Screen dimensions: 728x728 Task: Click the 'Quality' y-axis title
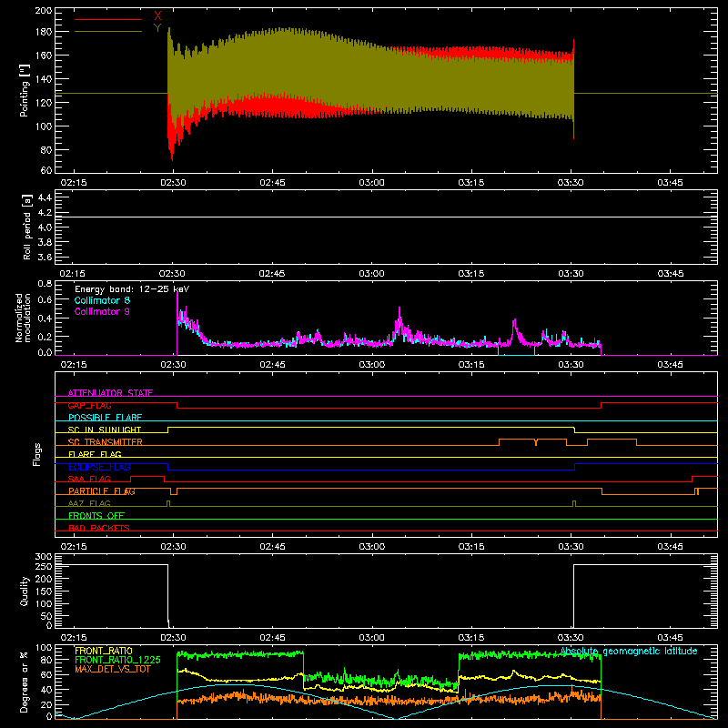(25, 591)
